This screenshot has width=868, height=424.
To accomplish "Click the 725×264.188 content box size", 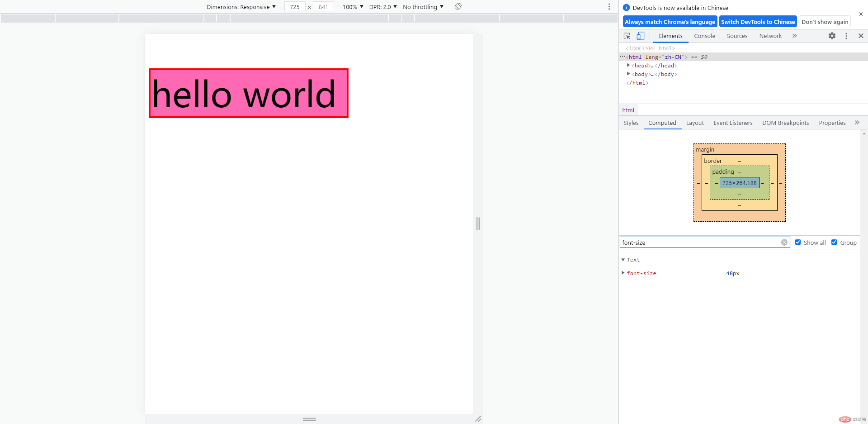I will (x=739, y=183).
